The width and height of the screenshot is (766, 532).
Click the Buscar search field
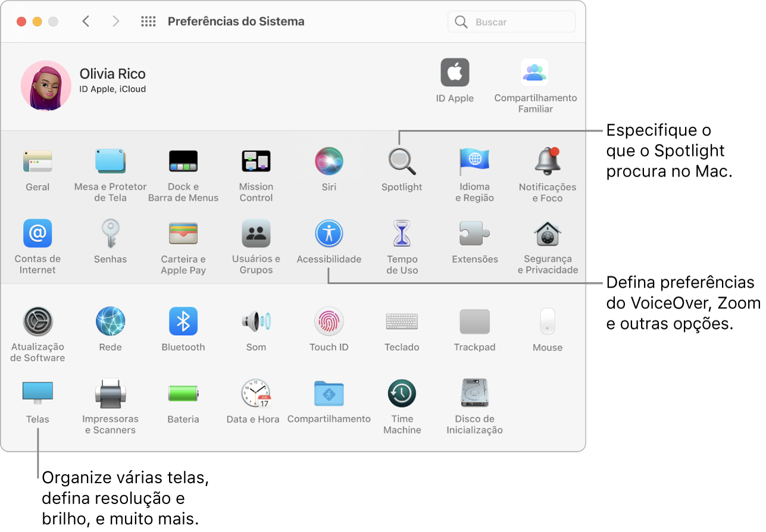(x=512, y=21)
